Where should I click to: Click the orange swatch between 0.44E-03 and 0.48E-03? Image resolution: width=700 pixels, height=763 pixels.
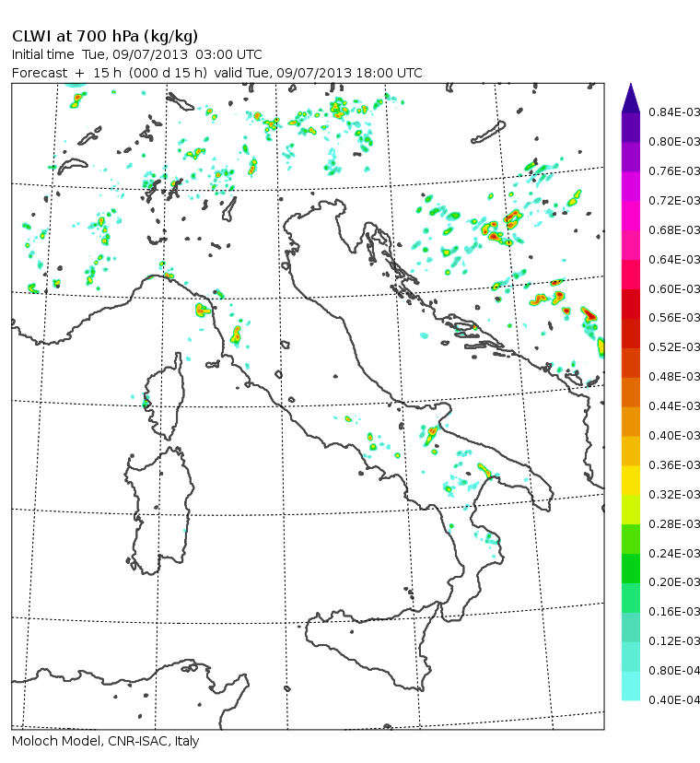coord(630,393)
